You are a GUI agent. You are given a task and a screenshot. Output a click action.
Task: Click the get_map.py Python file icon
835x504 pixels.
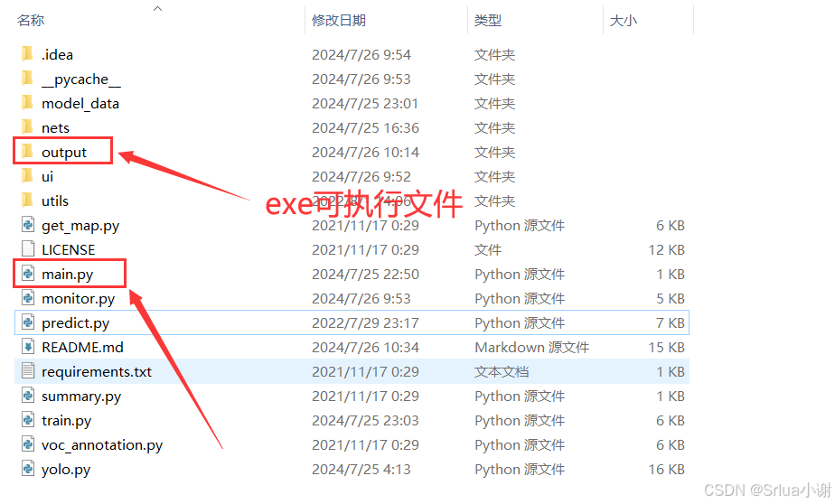click(x=28, y=225)
